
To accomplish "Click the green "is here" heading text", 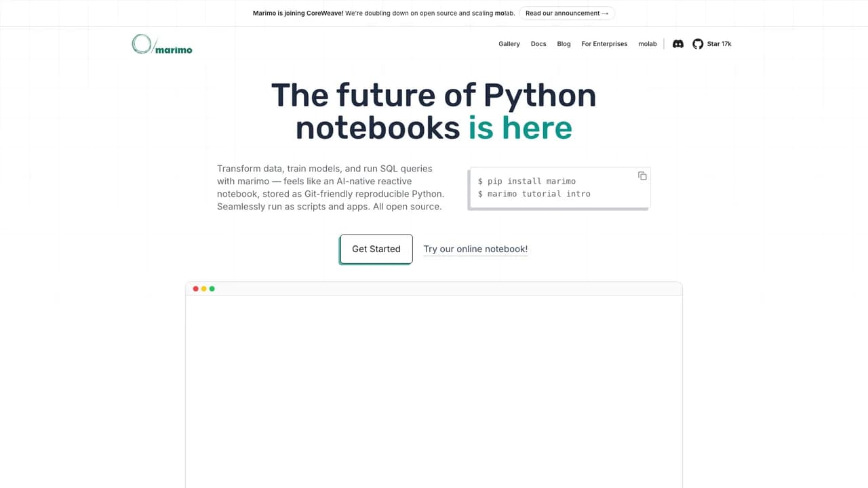I will pos(520,128).
